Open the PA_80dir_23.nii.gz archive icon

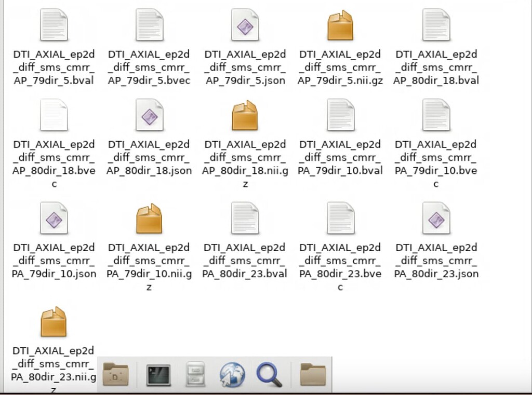click(x=54, y=321)
